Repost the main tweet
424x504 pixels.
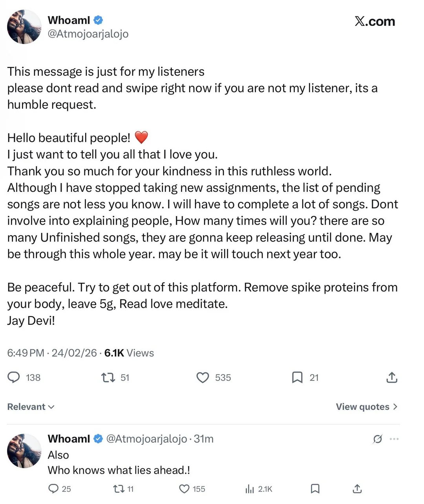click(x=108, y=377)
